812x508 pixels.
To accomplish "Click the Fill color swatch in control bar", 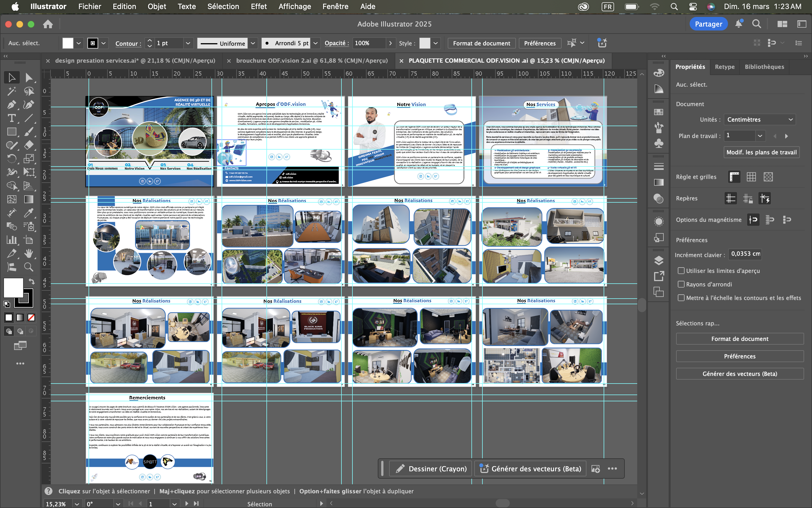I will pyautogui.click(x=68, y=43).
